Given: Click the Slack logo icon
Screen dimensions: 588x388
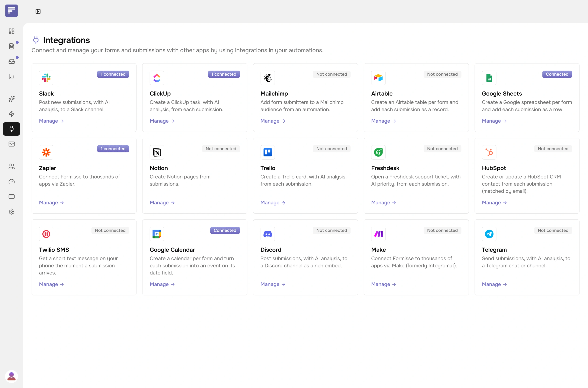Looking at the screenshot, I should 46,78.
